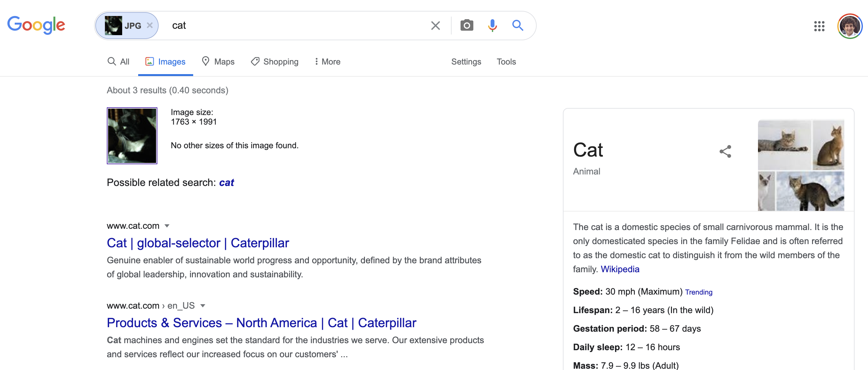Remove the JPG image chip
This screenshot has height=370, width=868.
point(150,26)
